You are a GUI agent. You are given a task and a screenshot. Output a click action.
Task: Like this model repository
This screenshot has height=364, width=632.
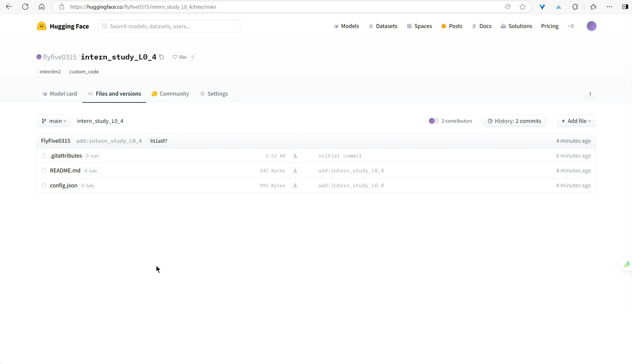(180, 57)
